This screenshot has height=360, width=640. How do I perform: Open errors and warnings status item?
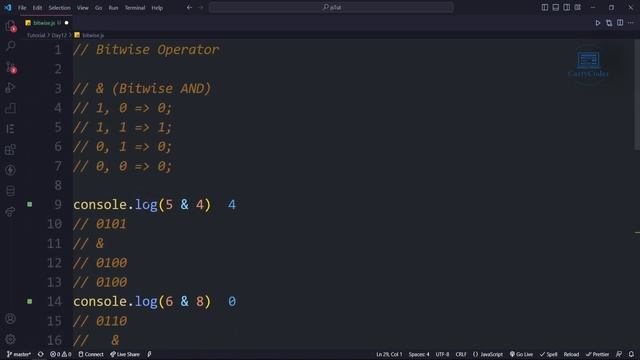point(60,354)
